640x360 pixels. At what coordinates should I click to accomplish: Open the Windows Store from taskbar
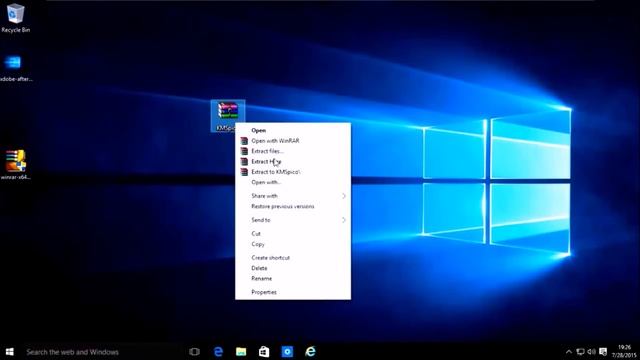264,351
